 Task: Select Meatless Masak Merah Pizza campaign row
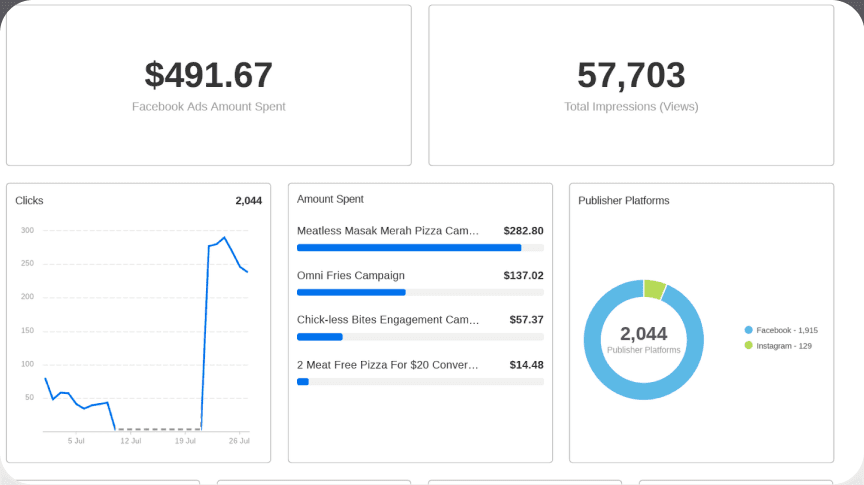pos(420,238)
